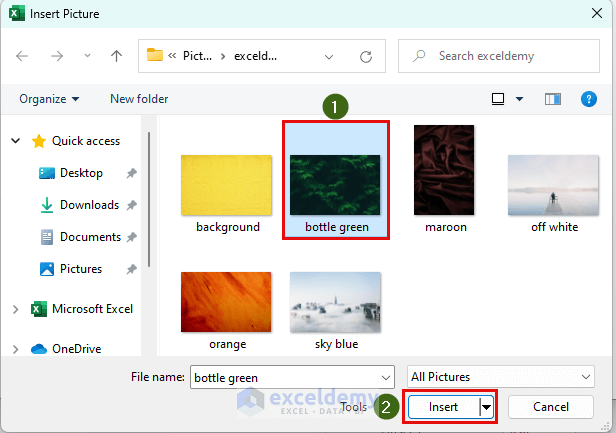Screen dimensions: 616x433
Task: Click the Search exceldemy field
Action: [x=499, y=56]
